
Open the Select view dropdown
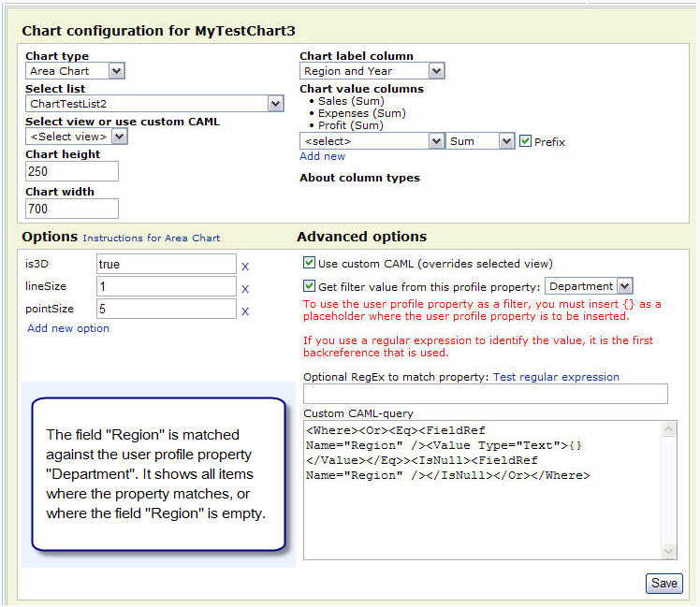(x=118, y=137)
